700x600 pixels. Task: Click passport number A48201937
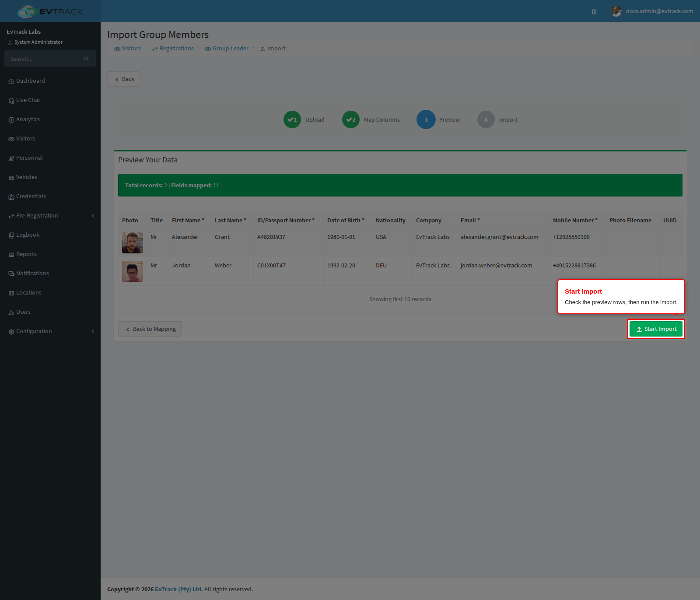pyautogui.click(x=271, y=237)
